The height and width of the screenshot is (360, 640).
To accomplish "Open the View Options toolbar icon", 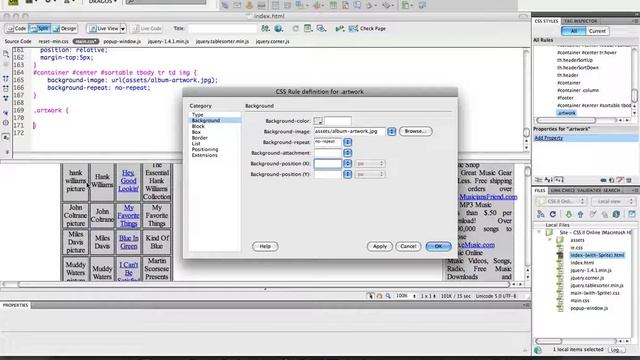I will 308,29.
